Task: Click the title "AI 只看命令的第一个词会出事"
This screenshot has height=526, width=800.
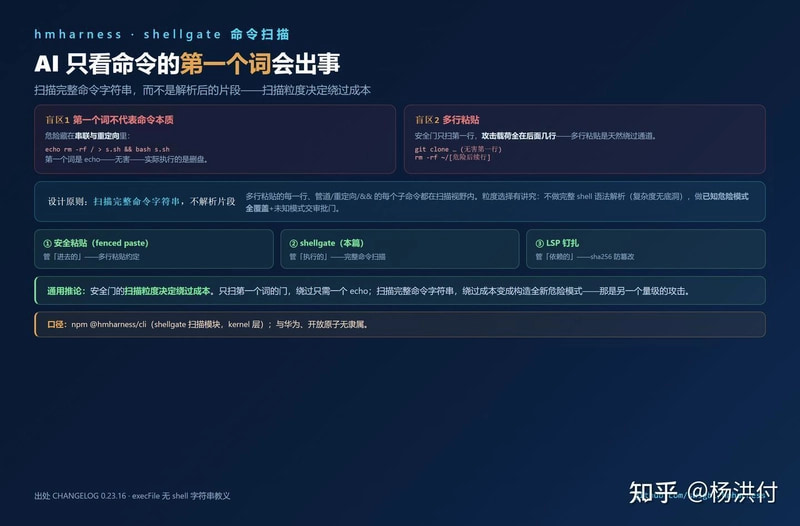Action: pyautogui.click(x=187, y=64)
